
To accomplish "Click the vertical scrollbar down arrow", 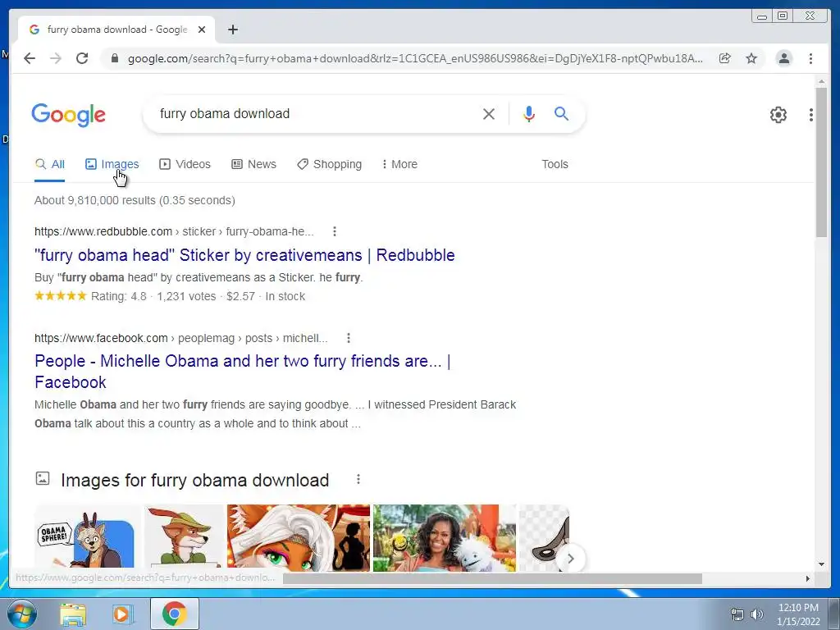I will coord(821,564).
